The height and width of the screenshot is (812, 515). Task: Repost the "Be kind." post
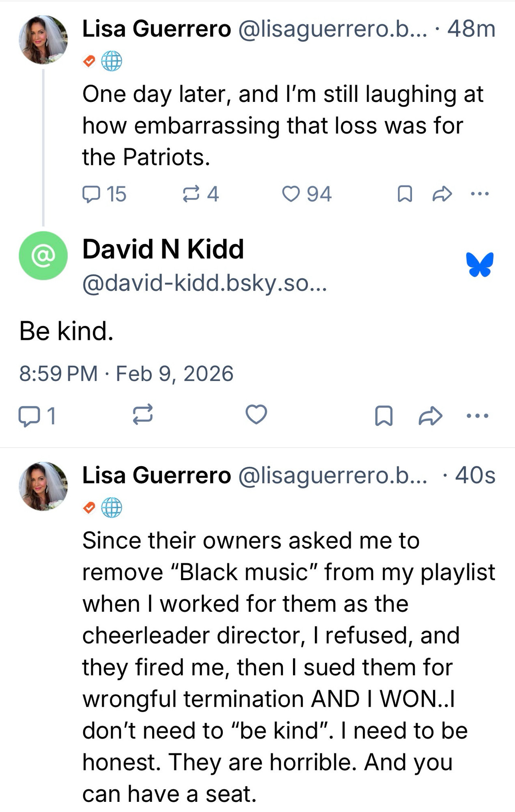143,415
